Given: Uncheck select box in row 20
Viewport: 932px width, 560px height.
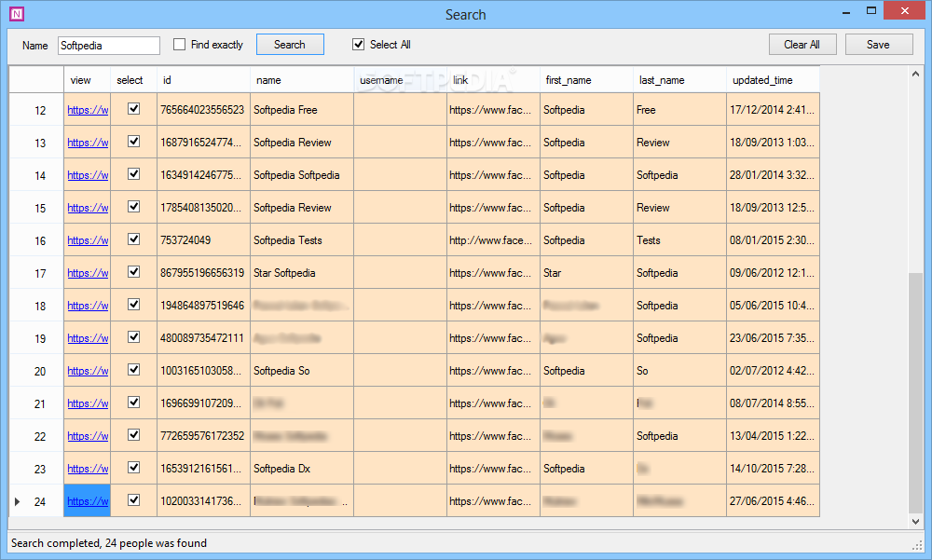Looking at the screenshot, I should (x=133, y=370).
